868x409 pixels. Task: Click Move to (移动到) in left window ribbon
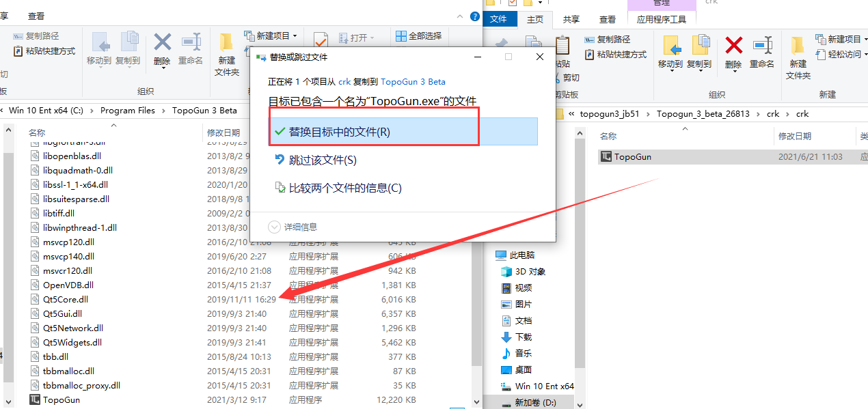pyautogui.click(x=99, y=48)
